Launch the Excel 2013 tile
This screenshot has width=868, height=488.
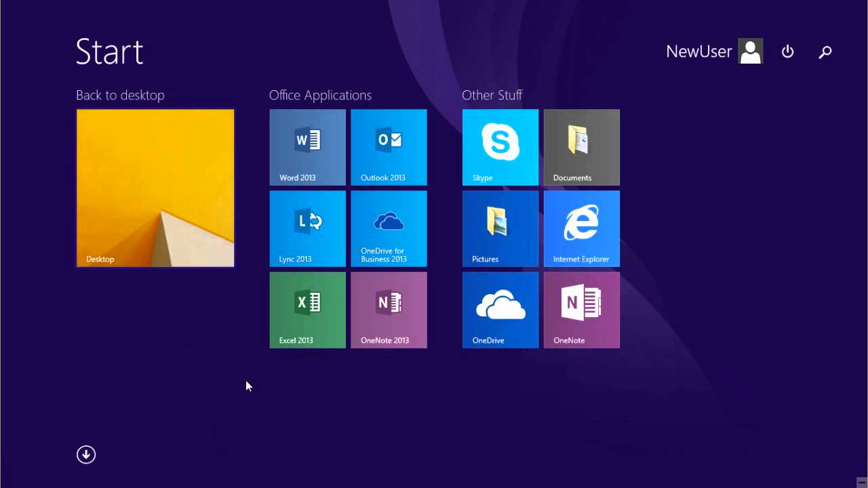point(307,310)
